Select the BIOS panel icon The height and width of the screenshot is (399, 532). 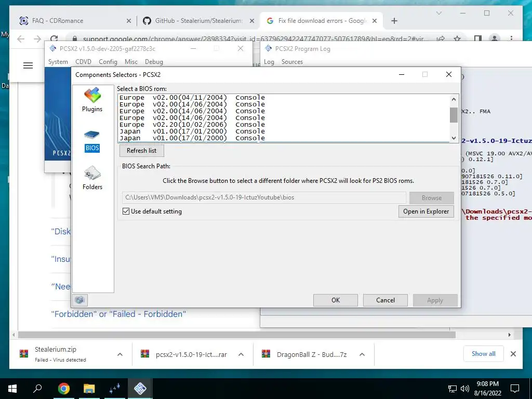point(92,135)
